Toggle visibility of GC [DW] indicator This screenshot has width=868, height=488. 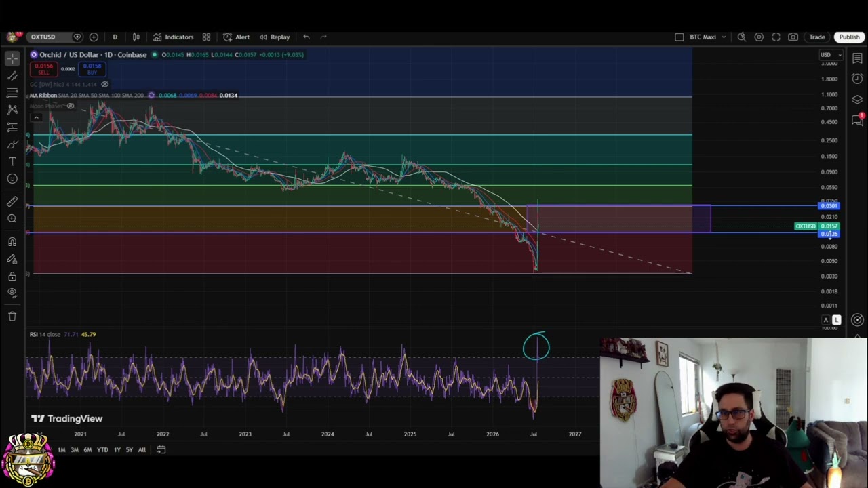pos(104,84)
